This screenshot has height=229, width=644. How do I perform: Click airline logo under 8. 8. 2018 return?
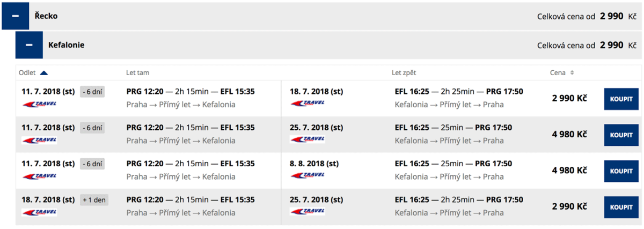click(x=308, y=176)
